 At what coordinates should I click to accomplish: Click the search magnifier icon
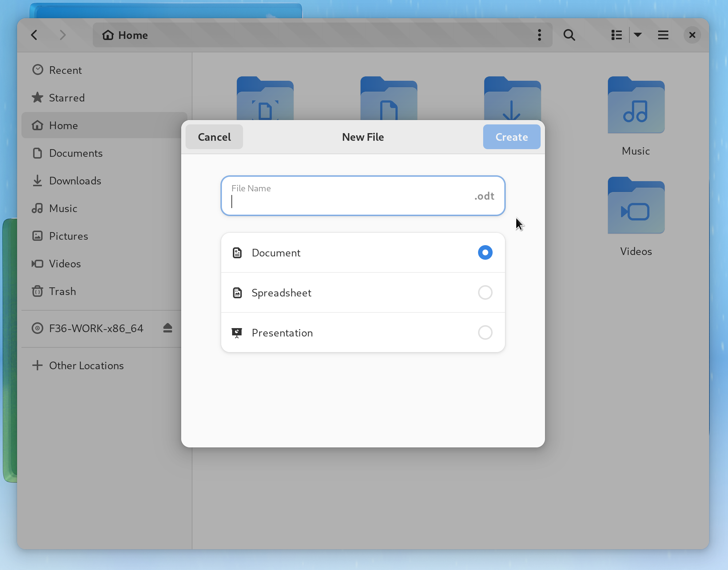coord(569,35)
